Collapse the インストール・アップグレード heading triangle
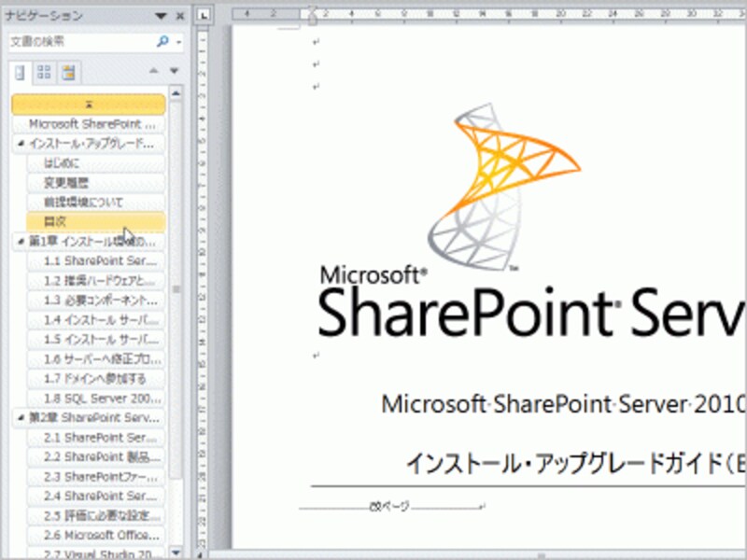 [x=20, y=144]
